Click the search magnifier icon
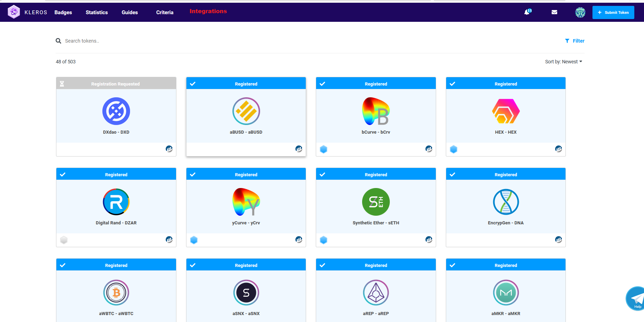Viewport: 644px width, 322px height. [x=58, y=41]
